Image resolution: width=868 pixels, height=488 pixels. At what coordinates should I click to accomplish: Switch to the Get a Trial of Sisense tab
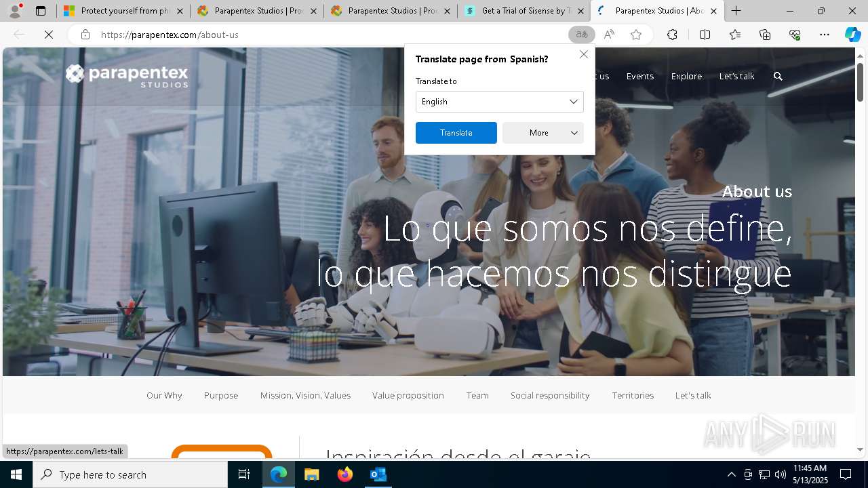pyautogui.click(x=524, y=11)
